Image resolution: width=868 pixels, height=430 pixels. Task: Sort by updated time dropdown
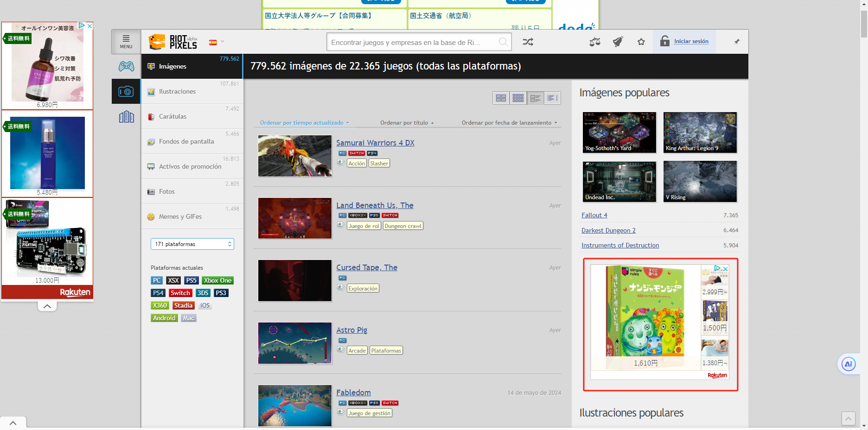point(304,123)
